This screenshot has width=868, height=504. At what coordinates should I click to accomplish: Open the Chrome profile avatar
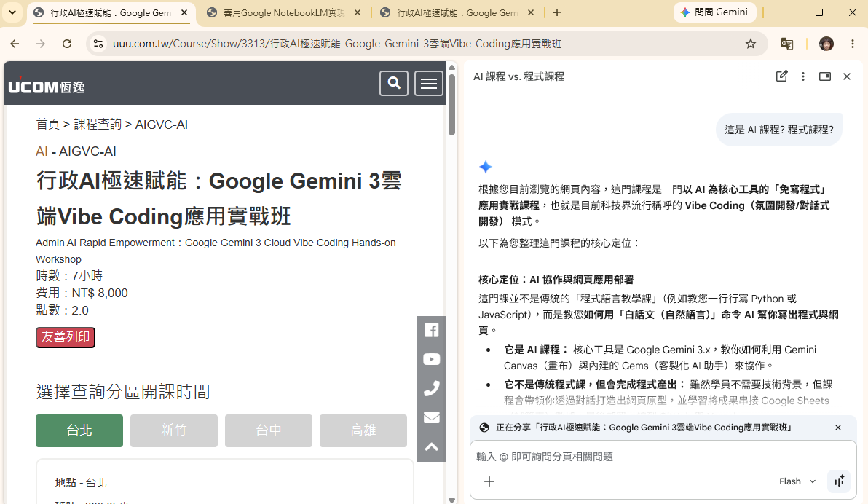pos(826,44)
